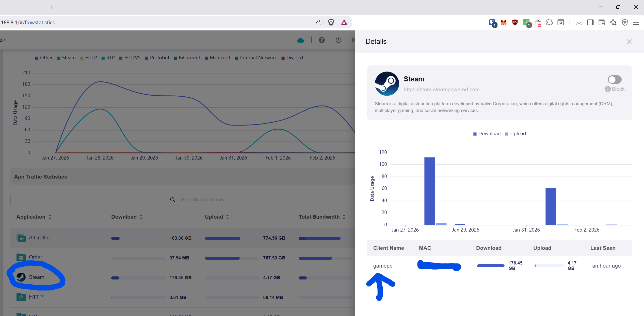This screenshot has width=644, height=316.
Task: Click the MetaMask fox extension icon
Action: tap(503, 22)
